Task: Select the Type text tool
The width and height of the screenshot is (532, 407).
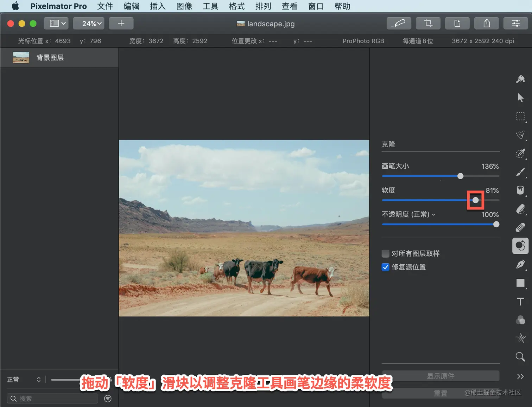Action: click(x=520, y=302)
